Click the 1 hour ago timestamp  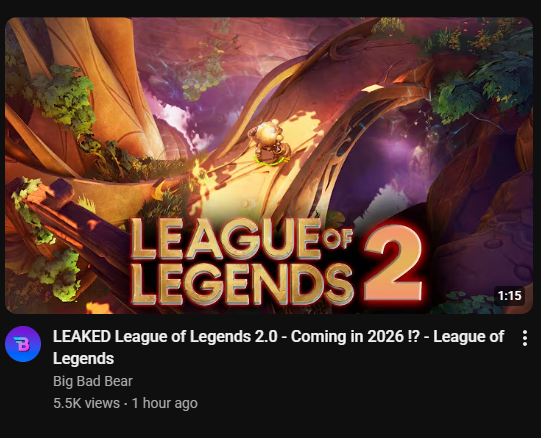[x=165, y=403]
